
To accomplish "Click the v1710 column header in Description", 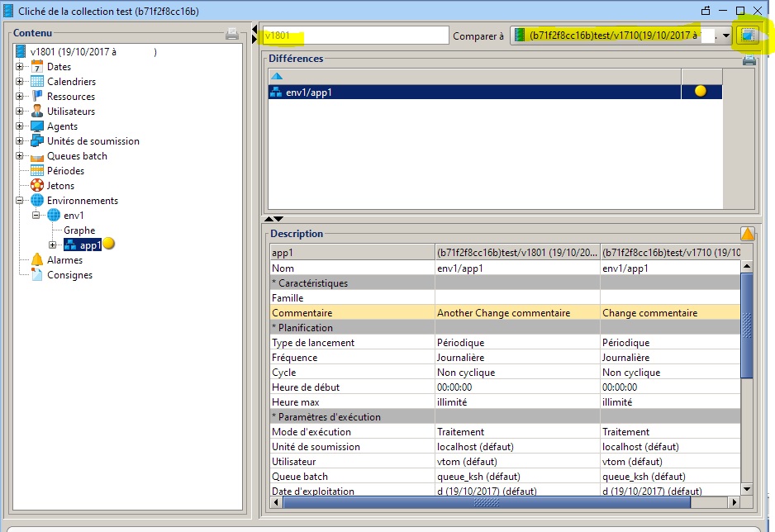I will [x=671, y=253].
